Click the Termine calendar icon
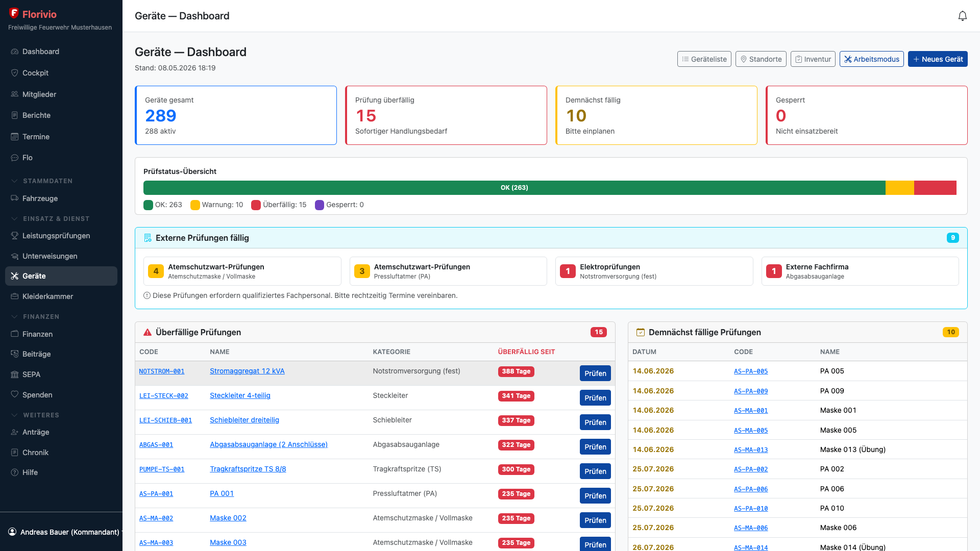Image resolution: width=980 pixels, height=551 pixels. click(15, 137)
